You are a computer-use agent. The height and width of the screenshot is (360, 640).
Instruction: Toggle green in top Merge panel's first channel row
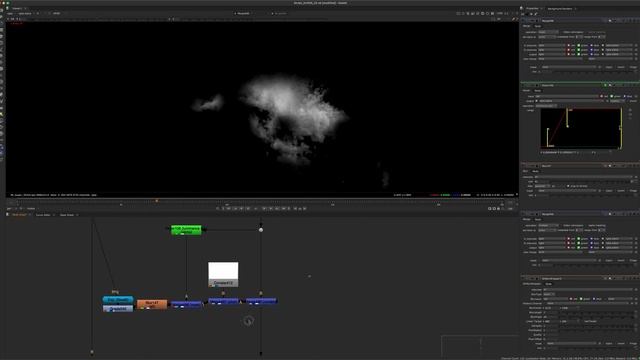click(579, 45)
